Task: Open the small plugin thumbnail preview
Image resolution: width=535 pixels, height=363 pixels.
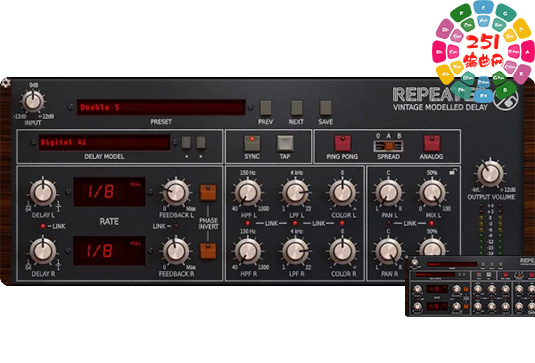Action: (470, 286)
